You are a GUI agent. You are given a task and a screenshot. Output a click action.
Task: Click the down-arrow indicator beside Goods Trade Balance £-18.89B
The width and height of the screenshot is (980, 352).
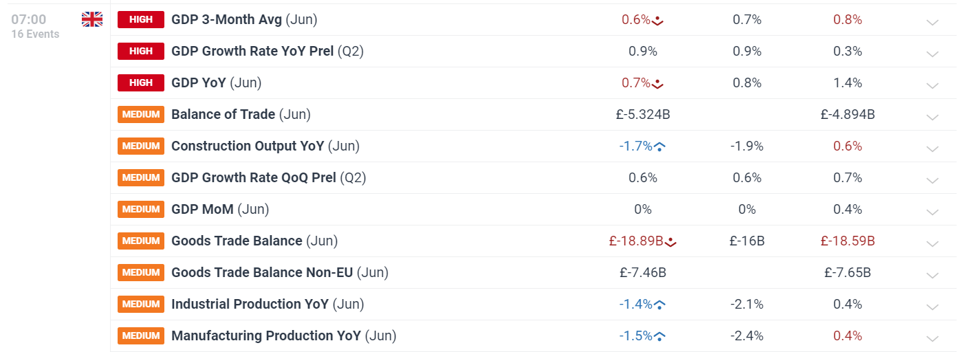tap(671, 242)
